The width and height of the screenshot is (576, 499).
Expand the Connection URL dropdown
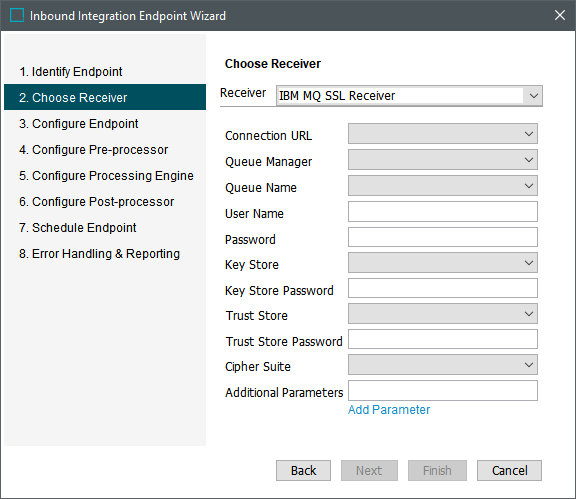443,134
